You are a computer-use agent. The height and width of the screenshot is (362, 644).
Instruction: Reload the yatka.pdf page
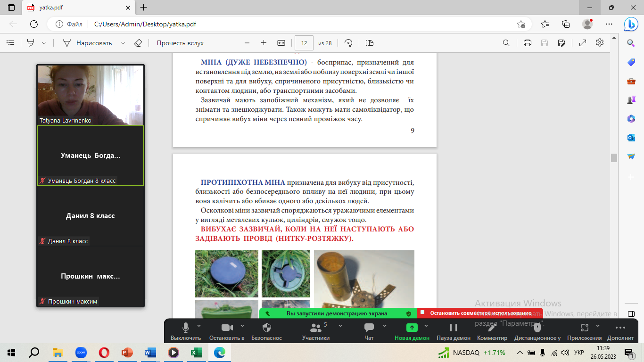point(34,24)
